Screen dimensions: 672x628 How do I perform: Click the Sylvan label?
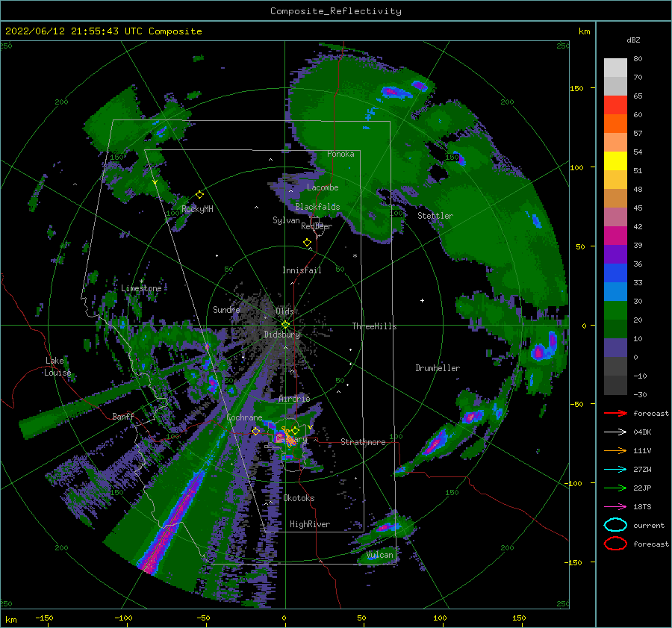tap(286, 220)
